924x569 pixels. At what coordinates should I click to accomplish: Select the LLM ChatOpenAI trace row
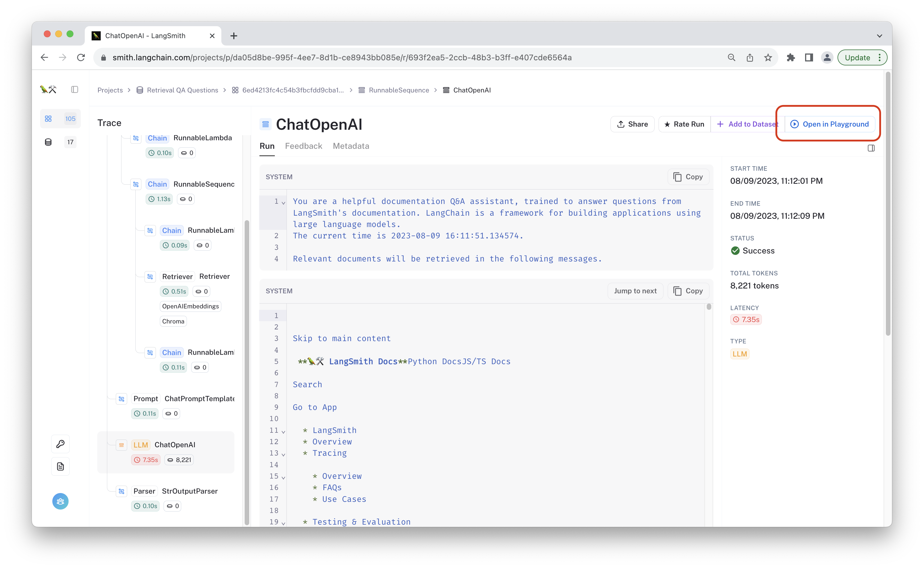tap(166, 452)
